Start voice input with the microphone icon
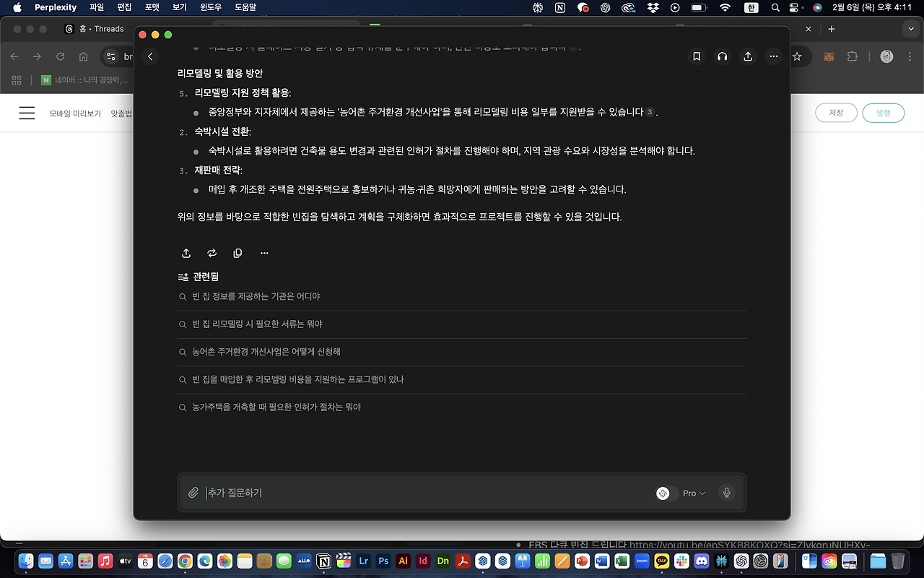924x578 pixels. coord(726,492)
